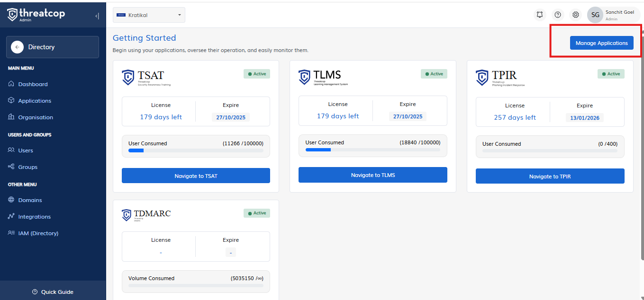Click the TDMARC shield logo
Screen dimensions: 644x300
[126, 215]
